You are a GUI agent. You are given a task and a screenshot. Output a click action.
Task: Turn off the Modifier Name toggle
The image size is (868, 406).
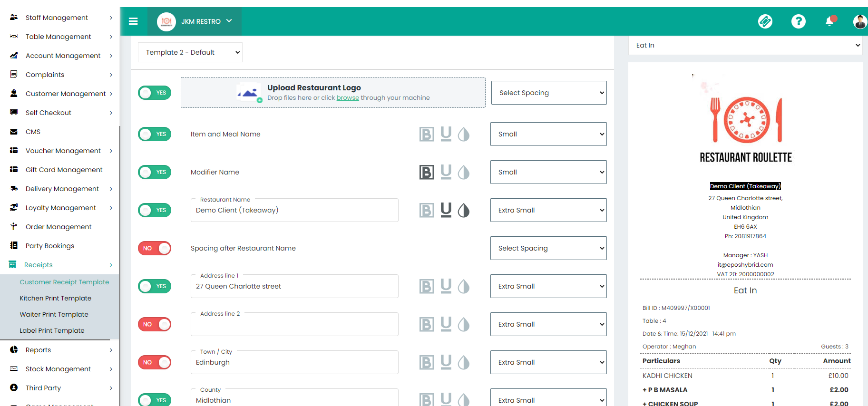pyautogui.click(x=155, y=172)
